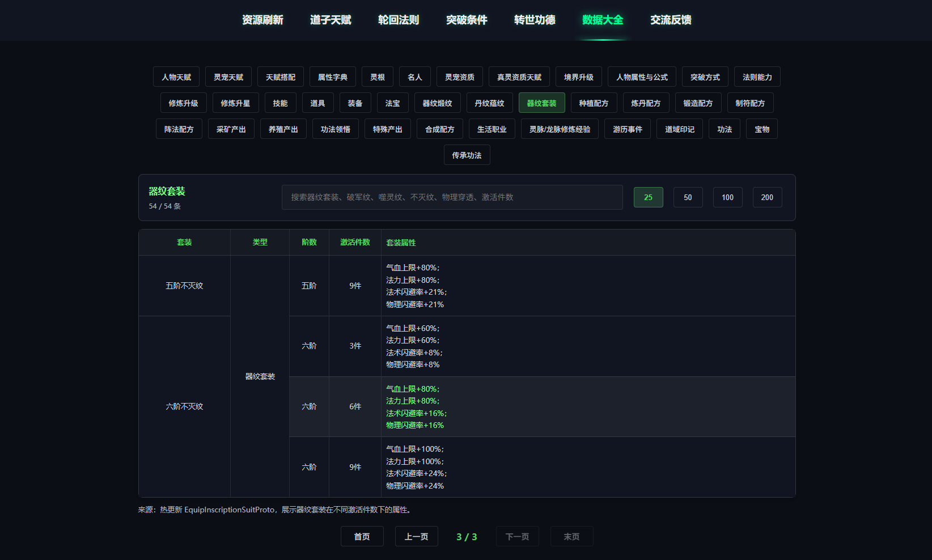
Task: Choose the 道域印记 category
Action: (680, 129)
